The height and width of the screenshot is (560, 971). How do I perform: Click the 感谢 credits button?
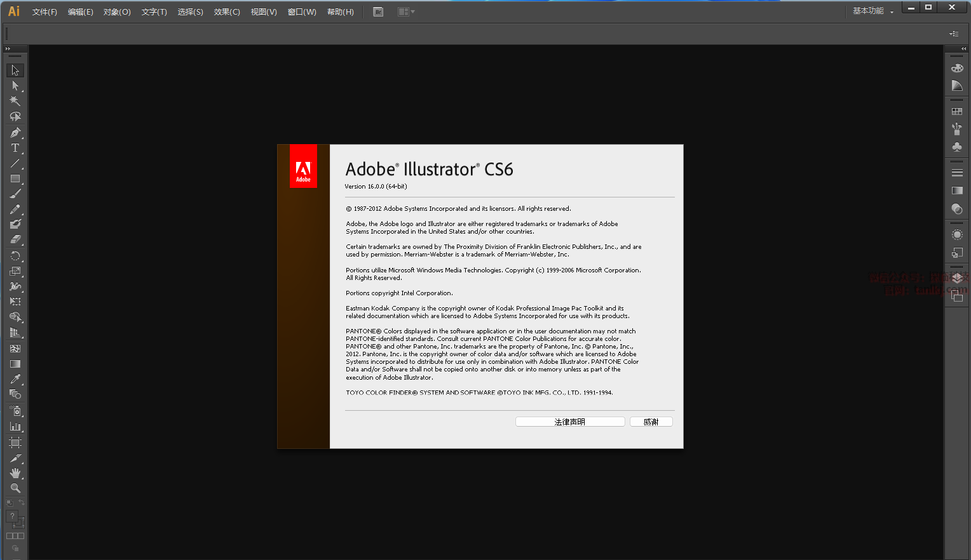(651, 422)
